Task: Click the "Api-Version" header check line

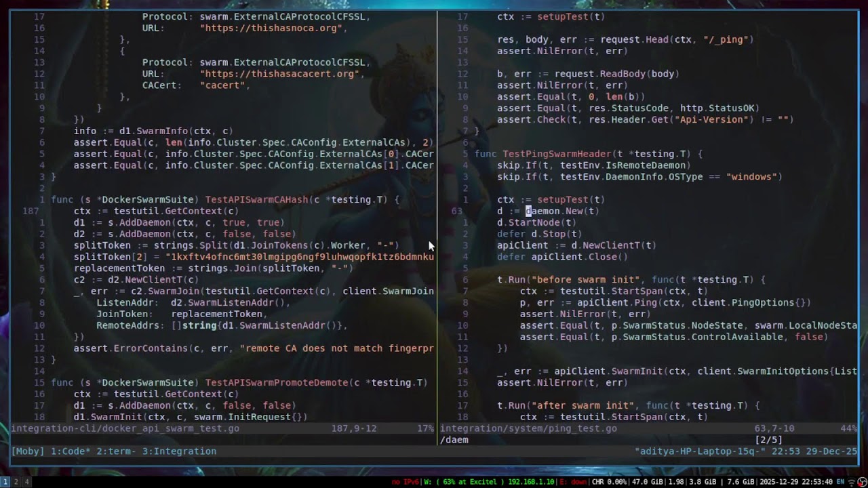Action: point(645,120)
